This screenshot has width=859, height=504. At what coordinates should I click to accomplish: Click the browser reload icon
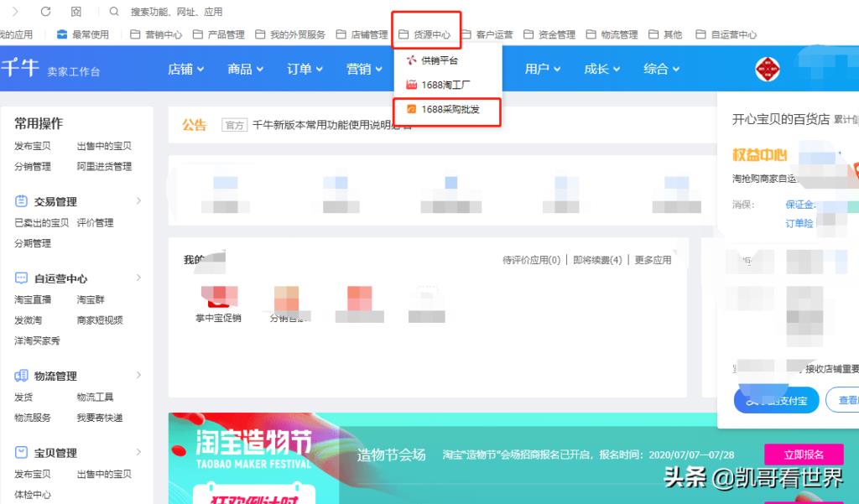pos(45,12)
